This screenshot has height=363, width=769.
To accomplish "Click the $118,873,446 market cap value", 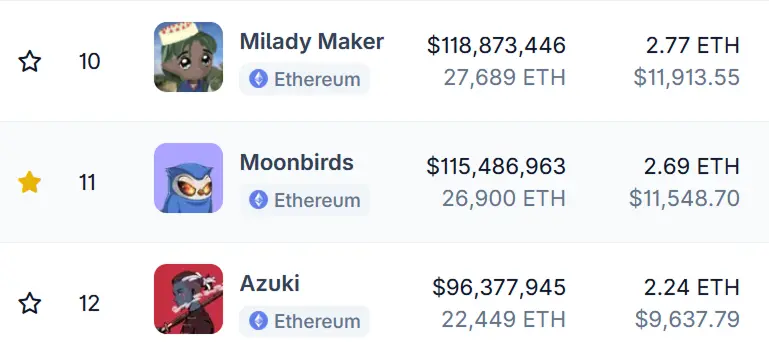I will 496,45.
